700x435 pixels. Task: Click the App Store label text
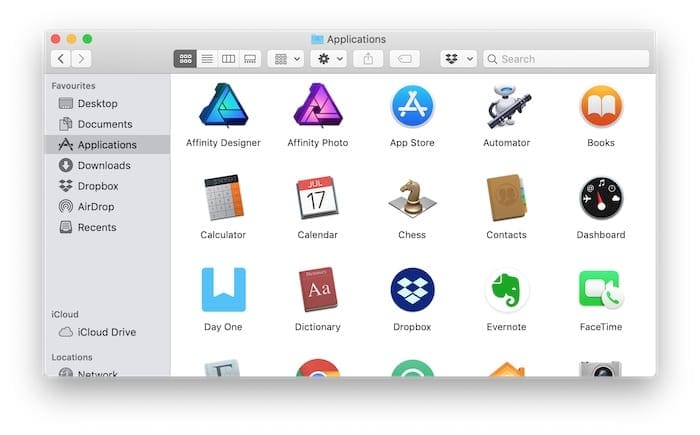(x=412, y=142)
